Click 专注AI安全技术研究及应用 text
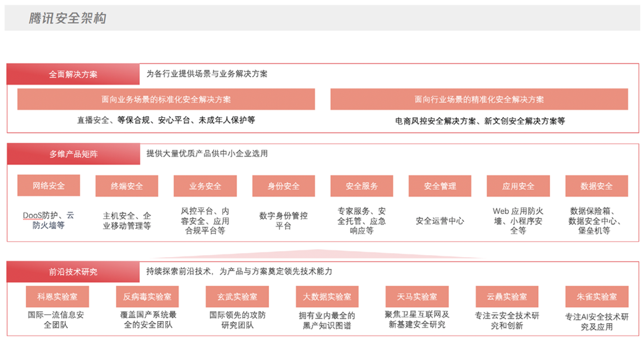The height and width of the screenshot is (343, 644). 597,322
